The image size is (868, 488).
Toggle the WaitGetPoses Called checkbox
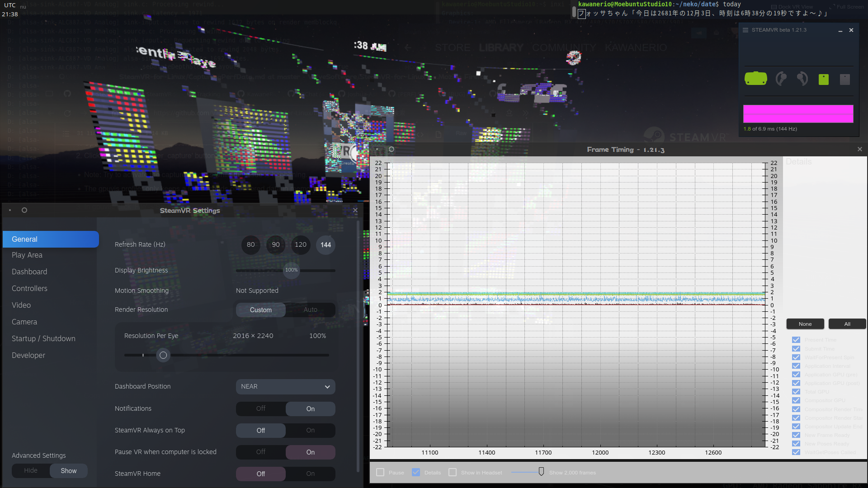796,452
